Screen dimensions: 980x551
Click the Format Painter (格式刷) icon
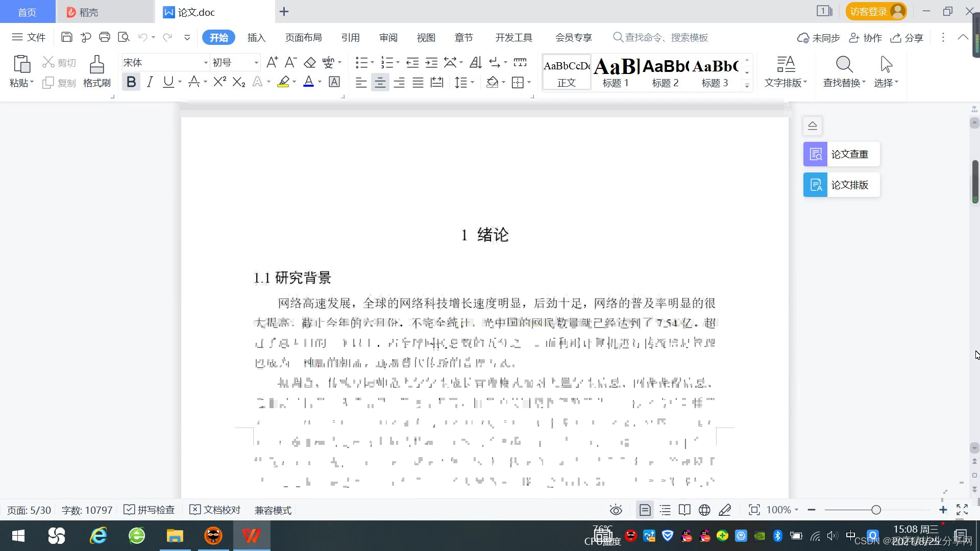coord(96,65)
